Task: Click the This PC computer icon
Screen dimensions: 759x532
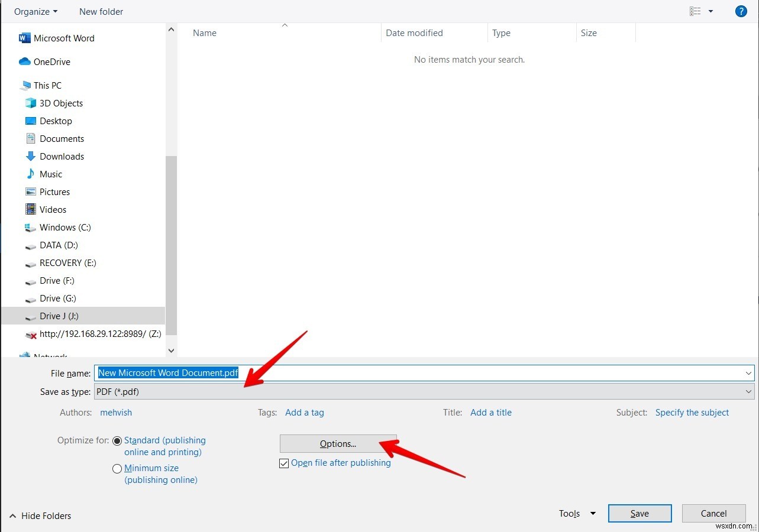Action: [x=25, y=86]
